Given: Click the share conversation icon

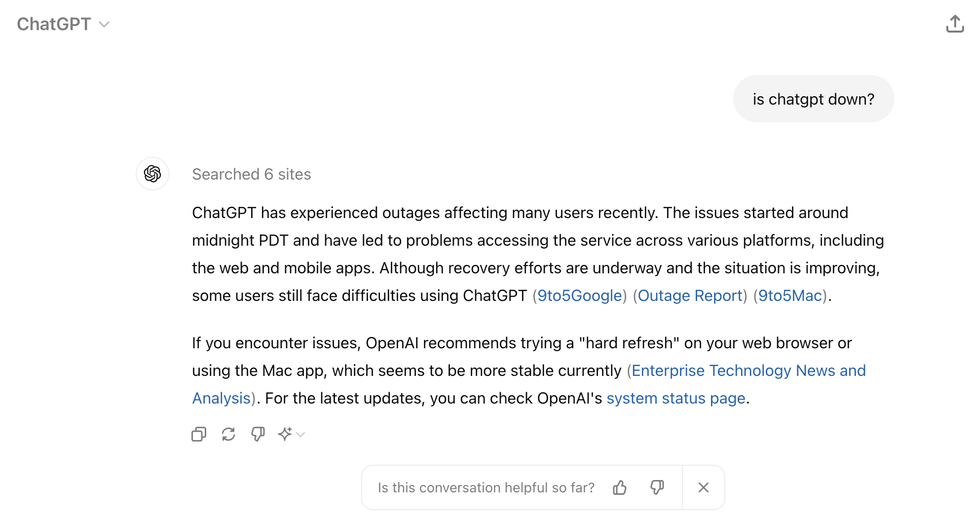Looking at the screenshot, I should click(954, 24).
